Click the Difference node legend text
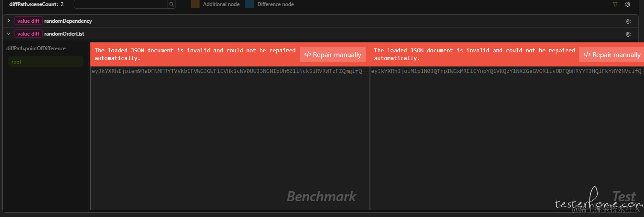Viewport: 644px width, 217px height. tap(275, 4)
